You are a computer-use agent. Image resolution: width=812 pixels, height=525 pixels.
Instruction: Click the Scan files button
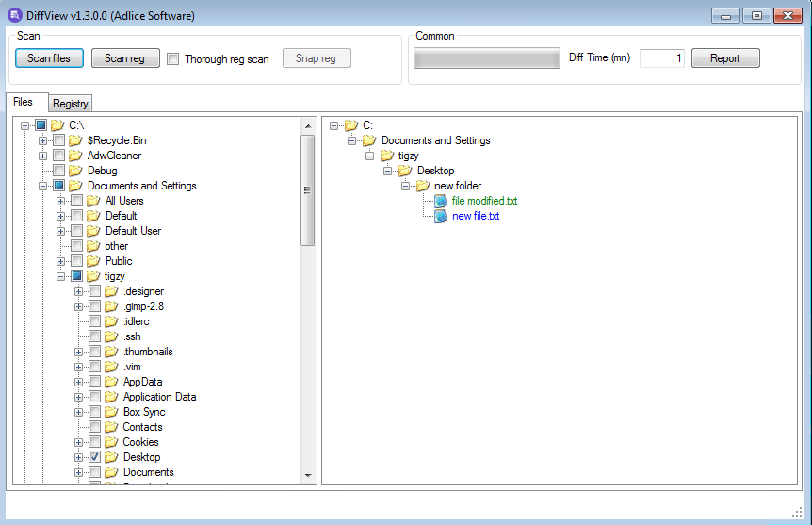(49, 58)
